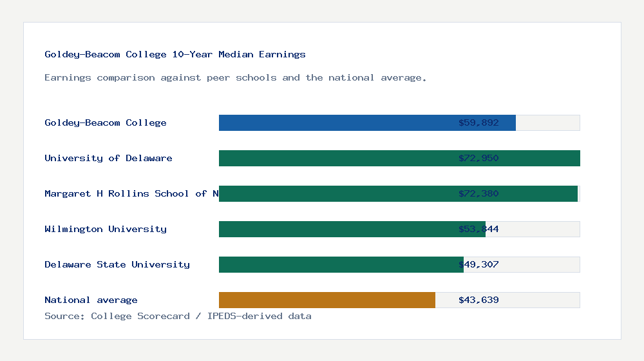The image size is (644, 361).
Task: Click the Margaret H Rollins green bar
Action: (x=398, y=193)
